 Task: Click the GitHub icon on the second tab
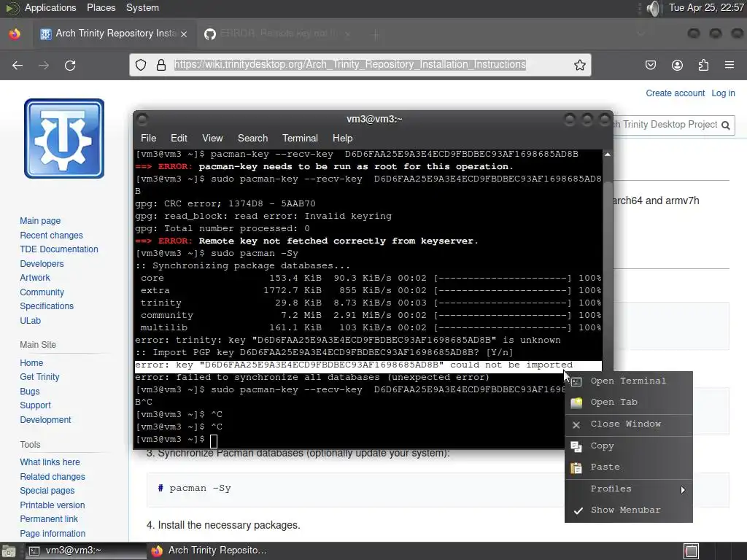[x=210, y=34]
